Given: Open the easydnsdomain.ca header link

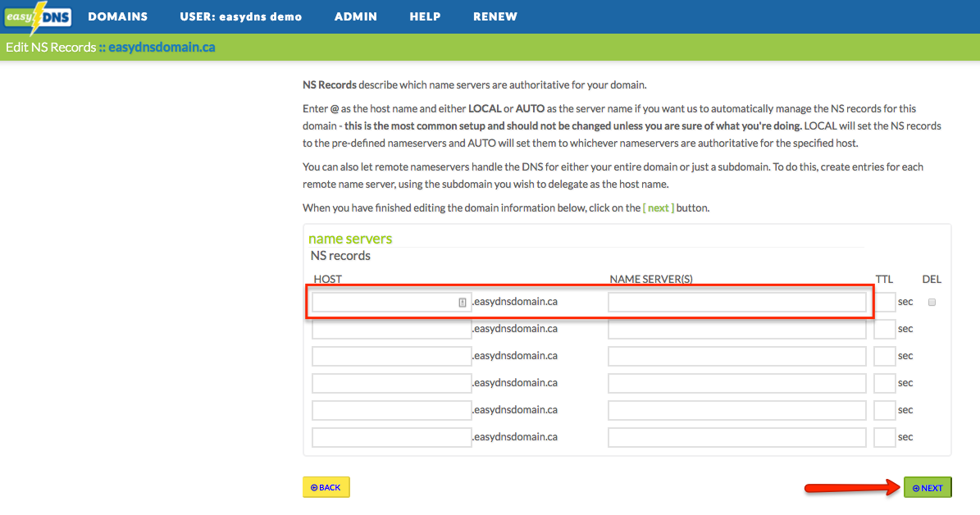Looking at the screenshot, I should [x=162, y=48].
